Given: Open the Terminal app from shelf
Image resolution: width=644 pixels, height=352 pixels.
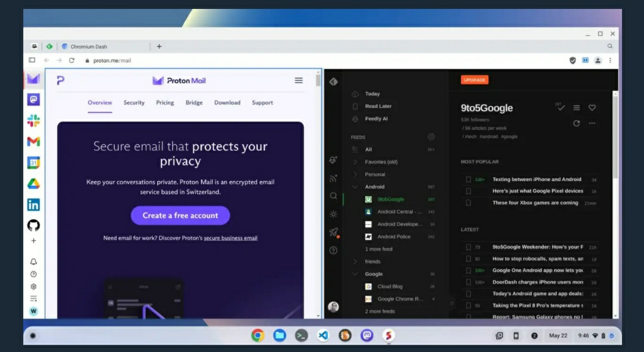Looking at the screenshot, I should click(x=302, y=335).
